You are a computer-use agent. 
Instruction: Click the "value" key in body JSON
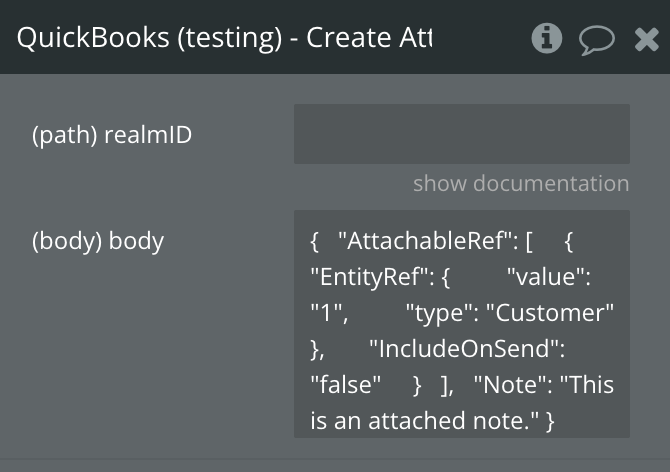(x=550, y=277)
